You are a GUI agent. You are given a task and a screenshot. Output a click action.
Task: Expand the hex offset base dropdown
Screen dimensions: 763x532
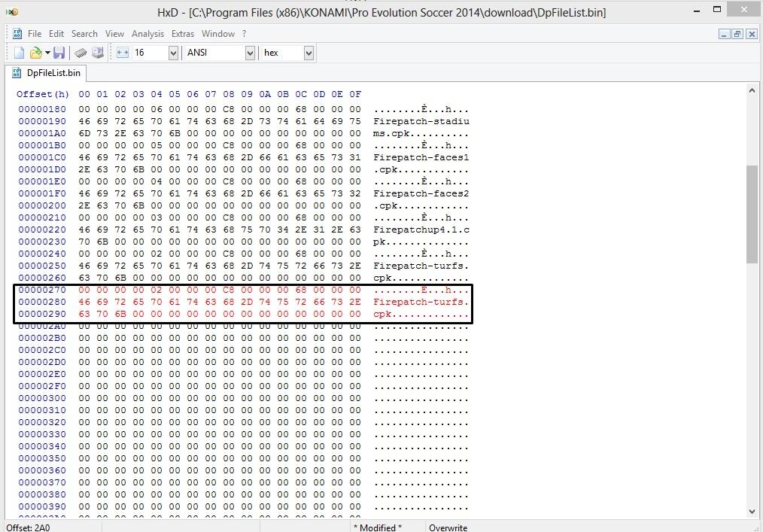(309, 53)
